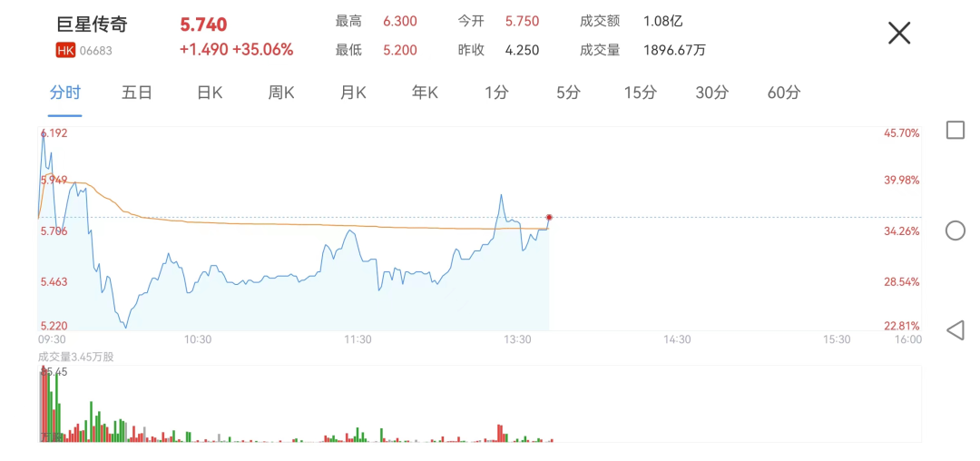Screen dimensions: 980x461
Task: Open the 30分 chart tab
Action: (x=711, y=93)
